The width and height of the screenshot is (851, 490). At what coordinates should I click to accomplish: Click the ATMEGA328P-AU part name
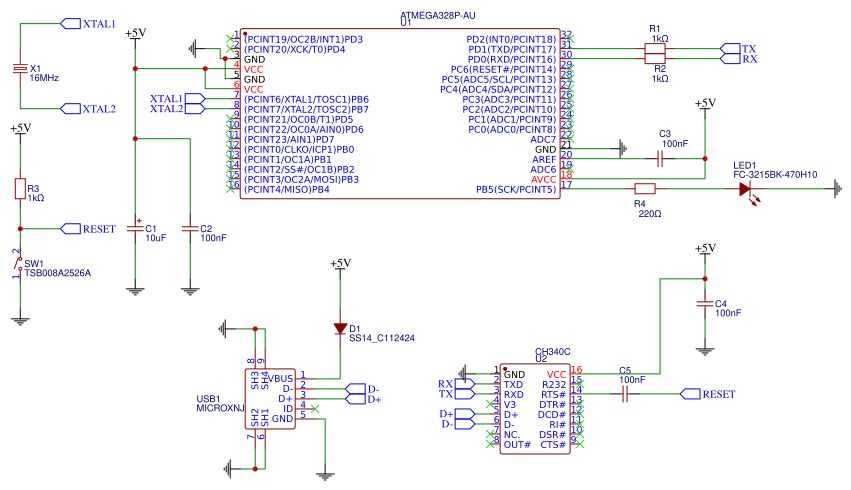coord(438,16)
